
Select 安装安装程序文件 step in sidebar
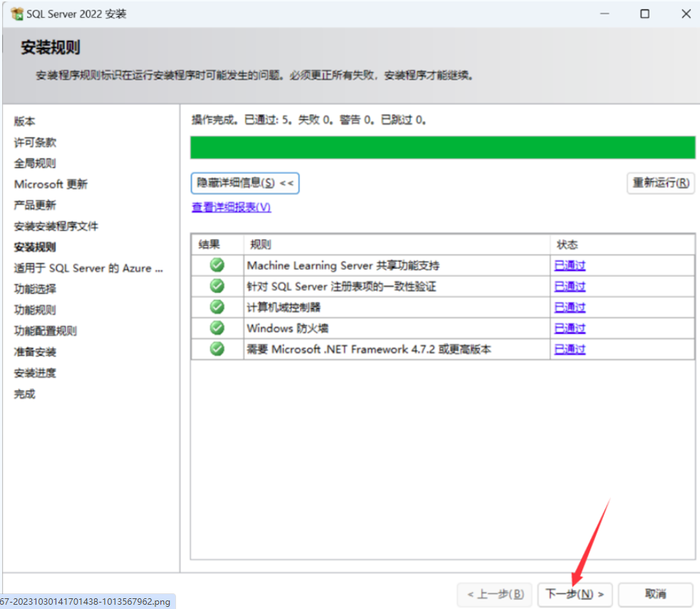[56, 226]
